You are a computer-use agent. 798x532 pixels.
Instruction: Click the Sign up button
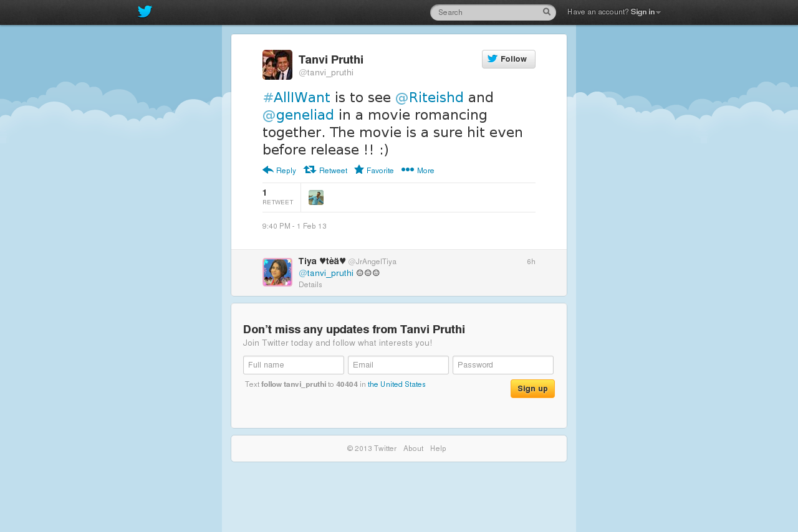tap(532, 389)
